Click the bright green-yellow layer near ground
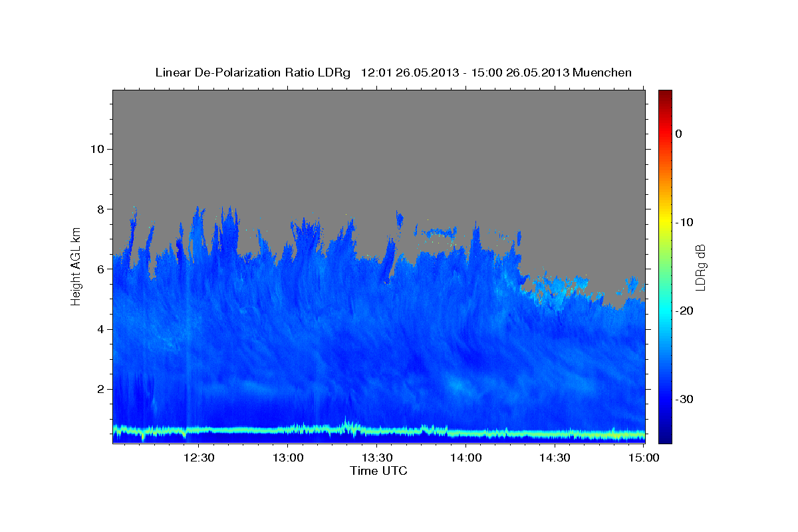 pyautogui.click(x=378, y=431)
